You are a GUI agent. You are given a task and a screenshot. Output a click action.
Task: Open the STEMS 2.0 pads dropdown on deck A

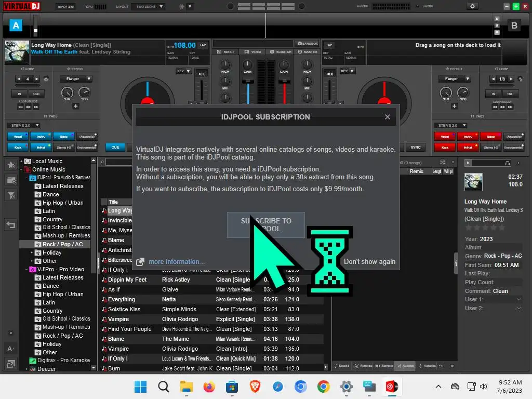pyautogui.click(x=23, y=126)
